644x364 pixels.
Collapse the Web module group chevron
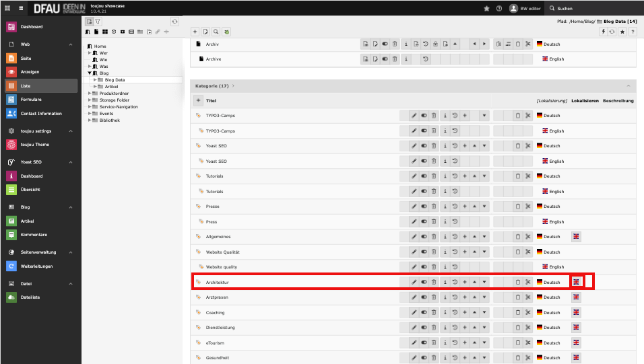(71, 45)
